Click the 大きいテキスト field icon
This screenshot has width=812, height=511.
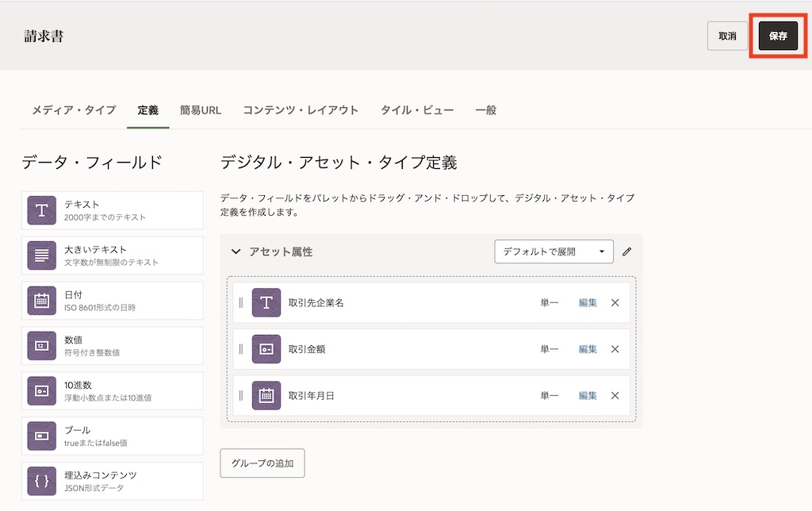click(x=41, y=255)
